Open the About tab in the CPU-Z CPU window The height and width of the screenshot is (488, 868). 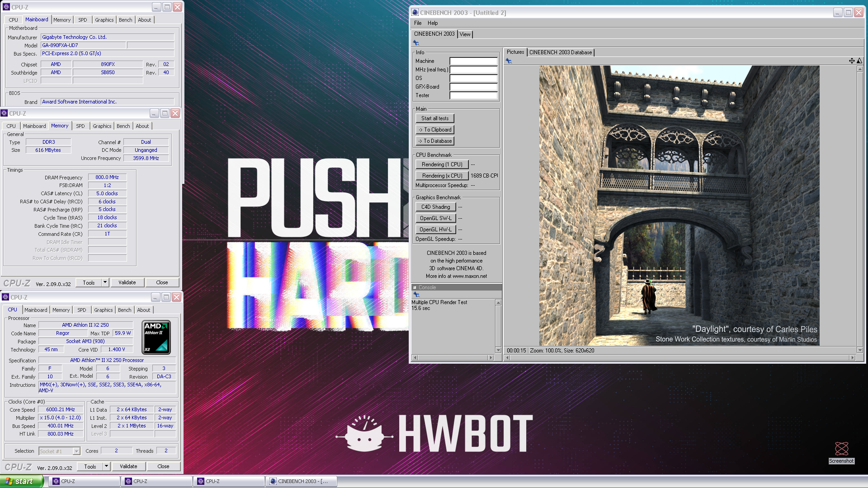pyautogui.click(x=143, y=310)
